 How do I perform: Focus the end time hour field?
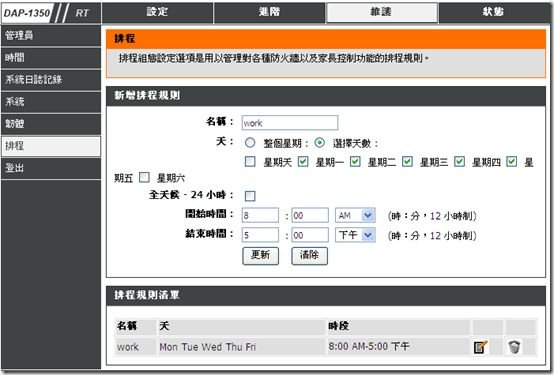point(260,235)
